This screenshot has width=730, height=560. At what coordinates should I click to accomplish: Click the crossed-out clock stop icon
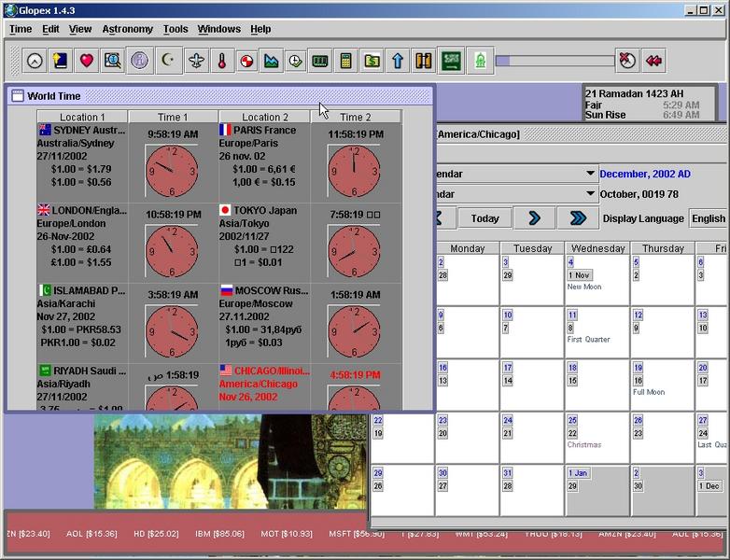click(x=627, y=61)
